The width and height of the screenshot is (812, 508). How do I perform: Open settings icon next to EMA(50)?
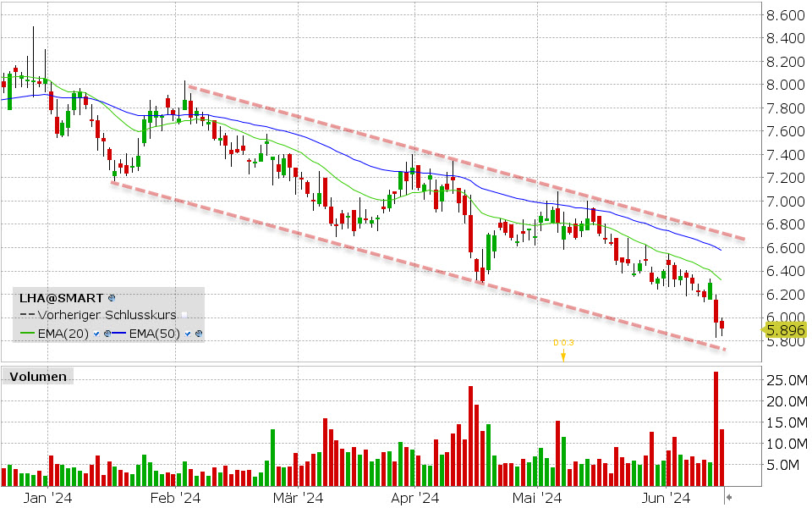(198, 334)
